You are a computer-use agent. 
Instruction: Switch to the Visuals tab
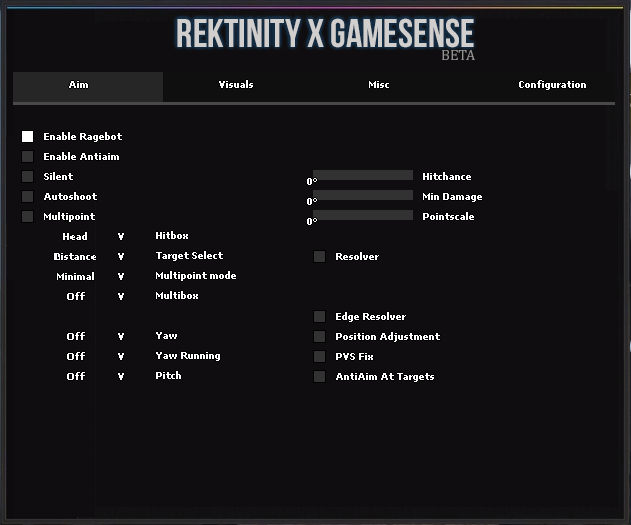(x=236, y=85)
